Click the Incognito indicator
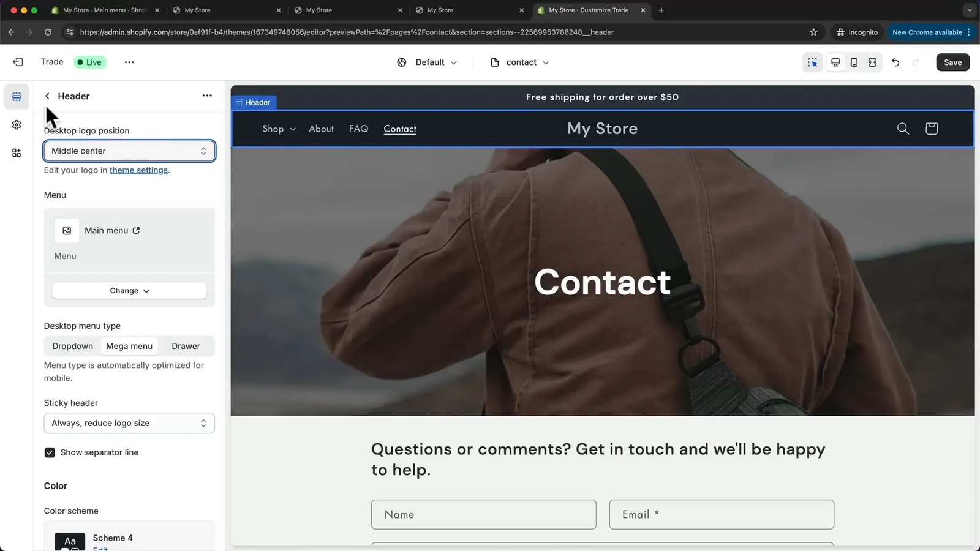980x551 pixels. point(858,32)
